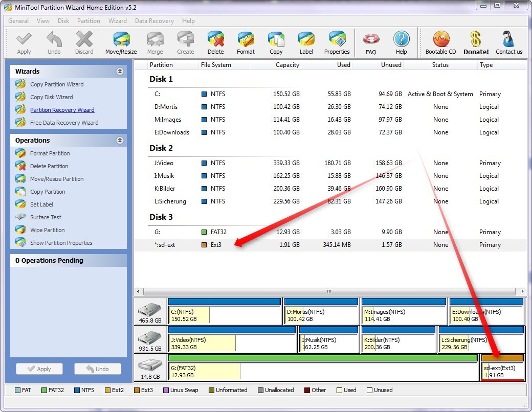
Task: Select the sd-ext(Ext3) block in disk map
Action: click(x=502, y=368)
